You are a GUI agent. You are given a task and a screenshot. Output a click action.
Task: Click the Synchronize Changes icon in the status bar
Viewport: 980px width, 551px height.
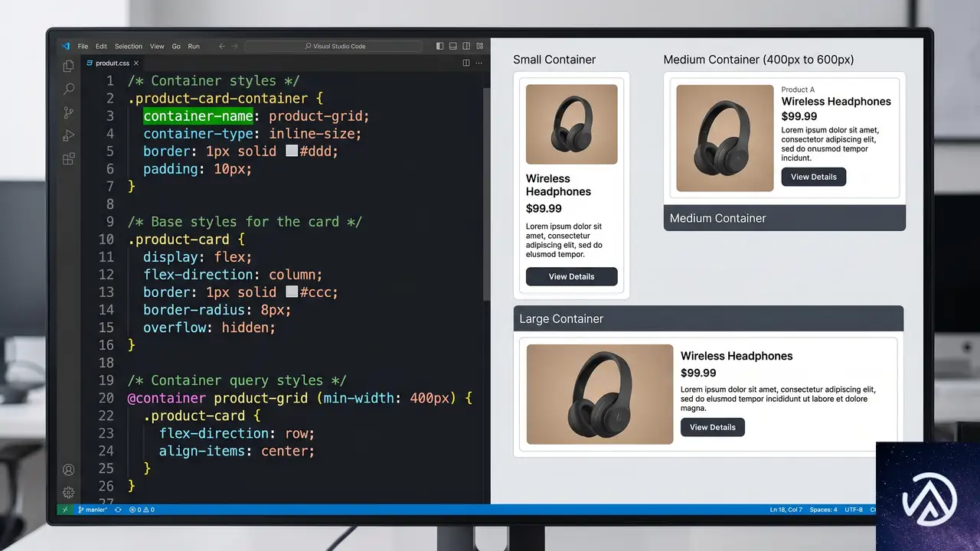pos(118,510)
